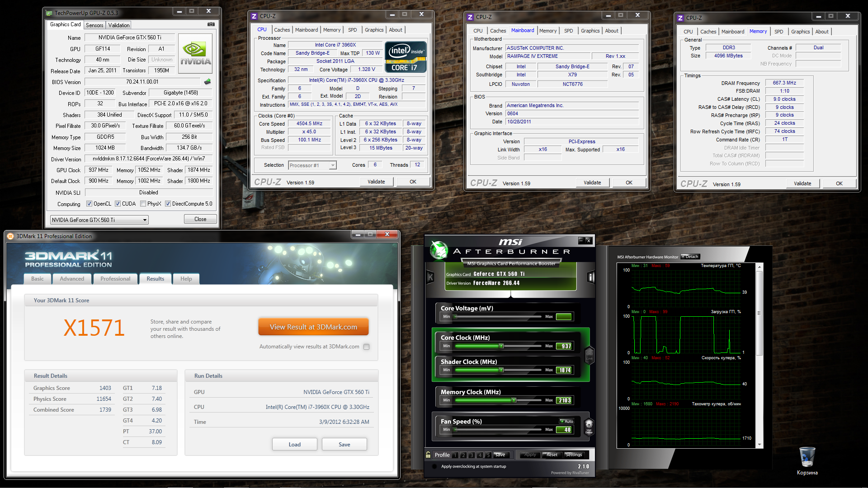Click the Kombustor K icon in Afterburner
The image size is (868, 488).
coord(430,277)
